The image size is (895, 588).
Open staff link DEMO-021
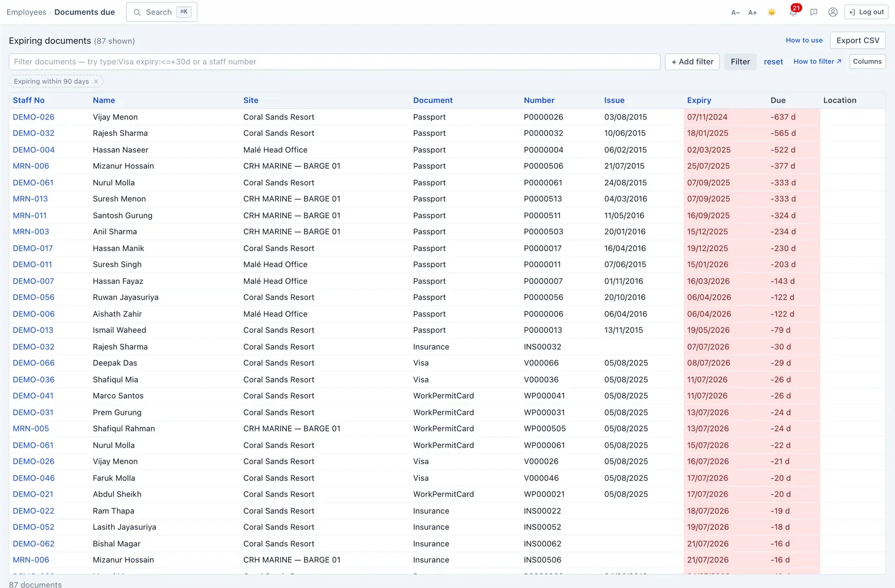coord(33,494)
